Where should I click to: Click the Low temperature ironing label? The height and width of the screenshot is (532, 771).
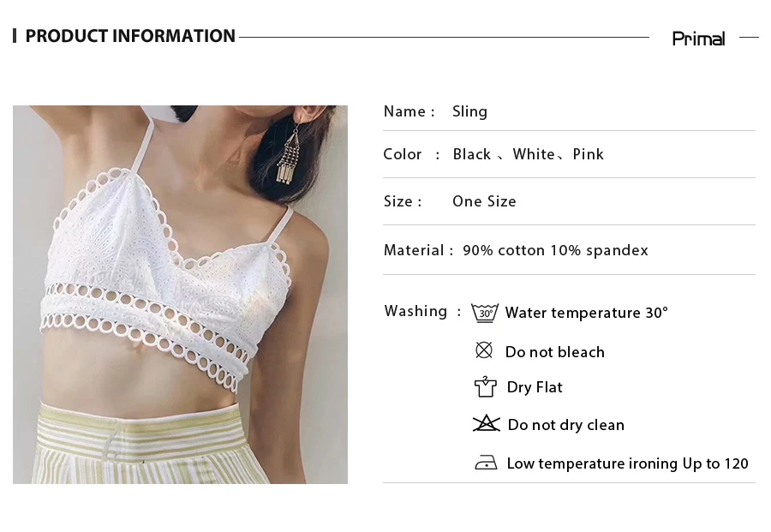click(x=627, y=463)
